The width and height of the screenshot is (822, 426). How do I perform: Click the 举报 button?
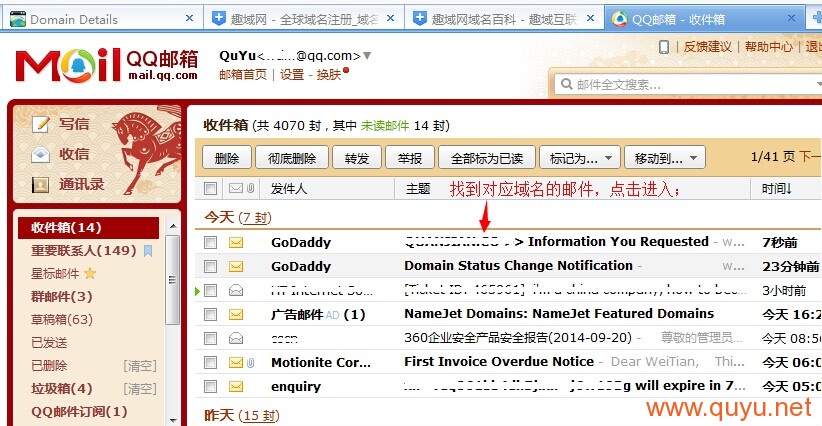point(410,158)
